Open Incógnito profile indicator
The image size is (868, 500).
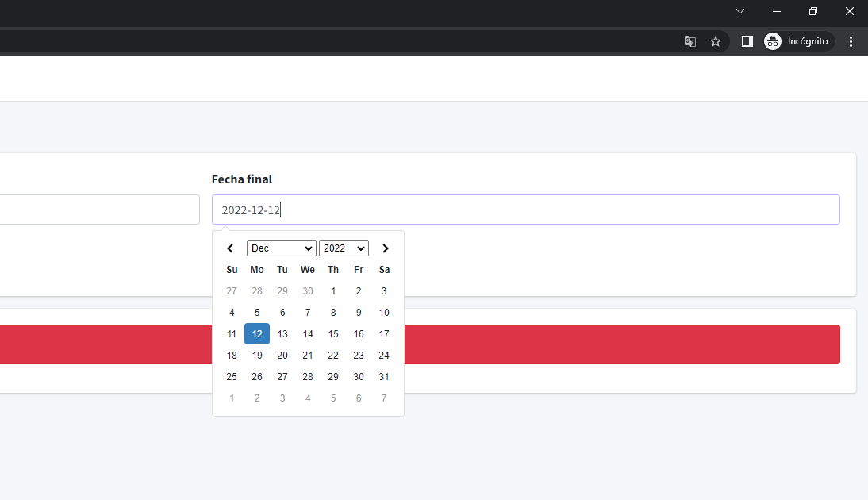coord(798,41)
